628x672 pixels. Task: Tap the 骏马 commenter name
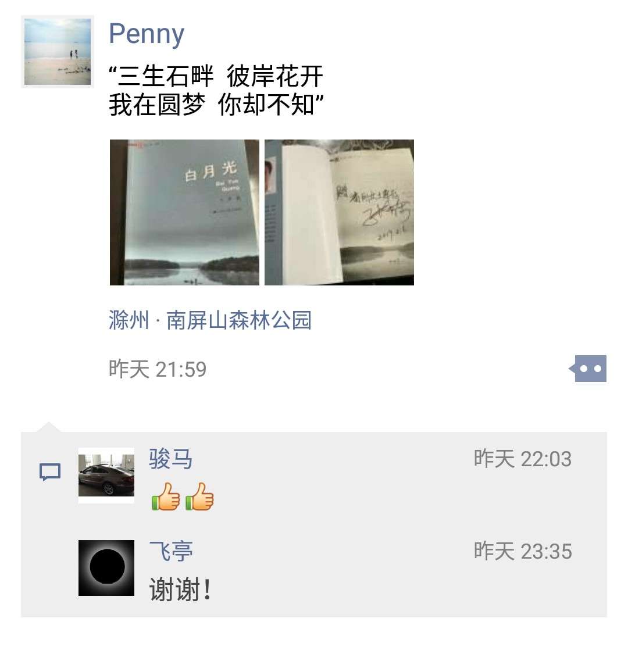pyautogui.click(x=170, y=459)
